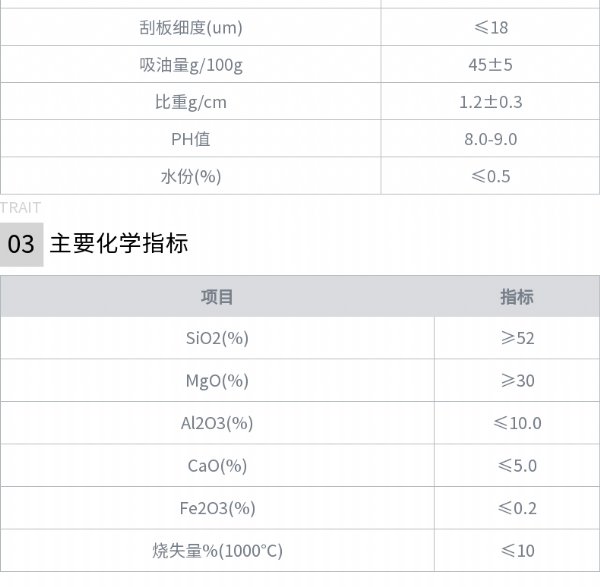Click the ≥52 value for SiO2
This screenshot has height=587, width=600.
coord(517,338)
